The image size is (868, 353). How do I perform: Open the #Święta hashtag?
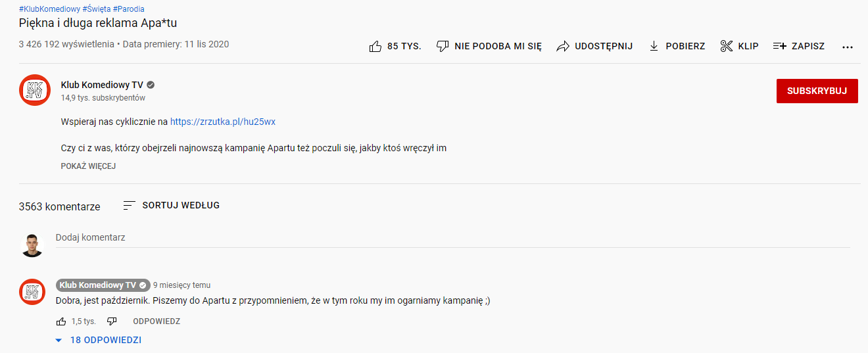[x=97, y=9]
